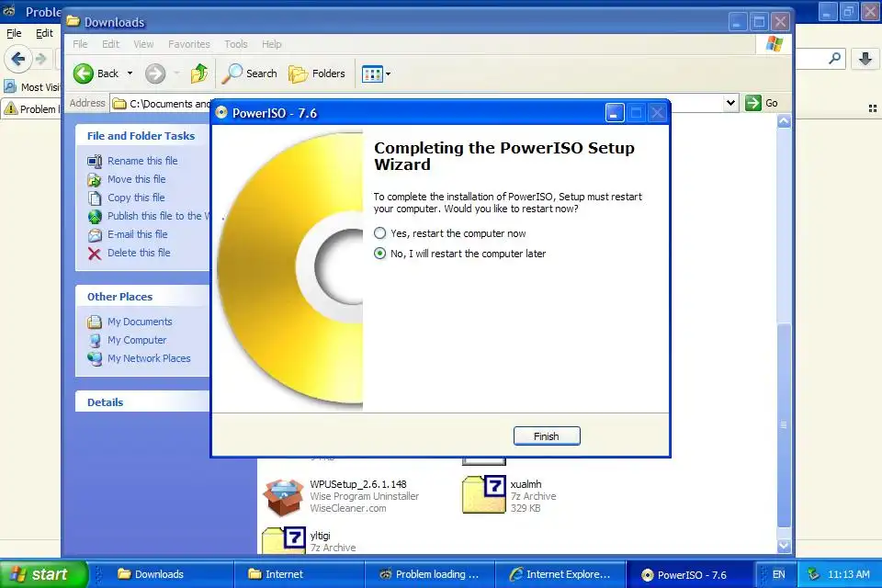Click the 'WPUSetup_2.6.1.148' file name
The width and height of the screenshot is (882, 588).
pyautogui.click(x=357, y=484)
